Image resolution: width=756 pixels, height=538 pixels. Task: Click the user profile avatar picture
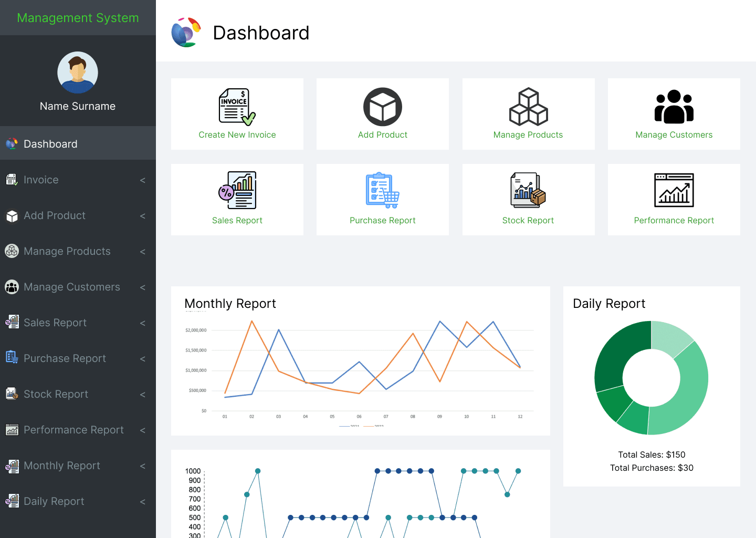click(78, 73)
